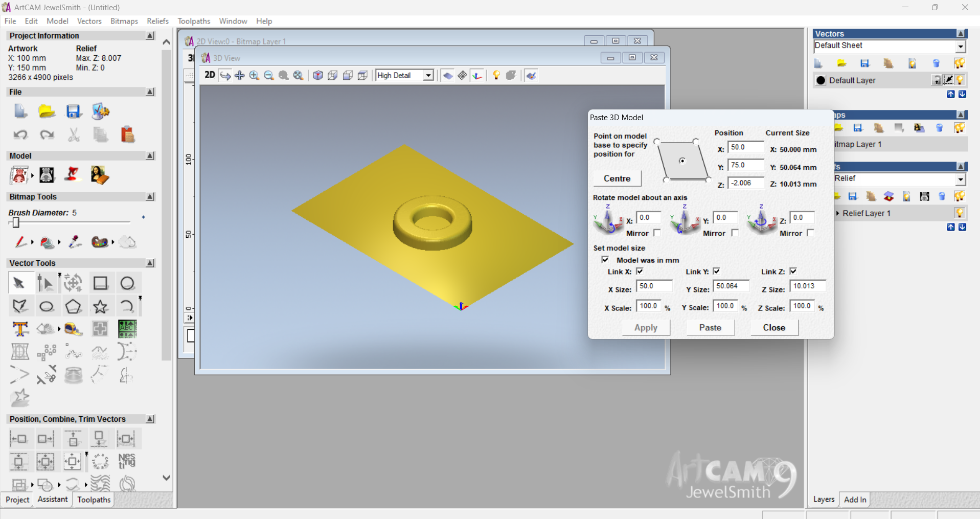This screenshot has height=519, width=980.
Task: Click the Close button in dialog
Action: [774, 328]
